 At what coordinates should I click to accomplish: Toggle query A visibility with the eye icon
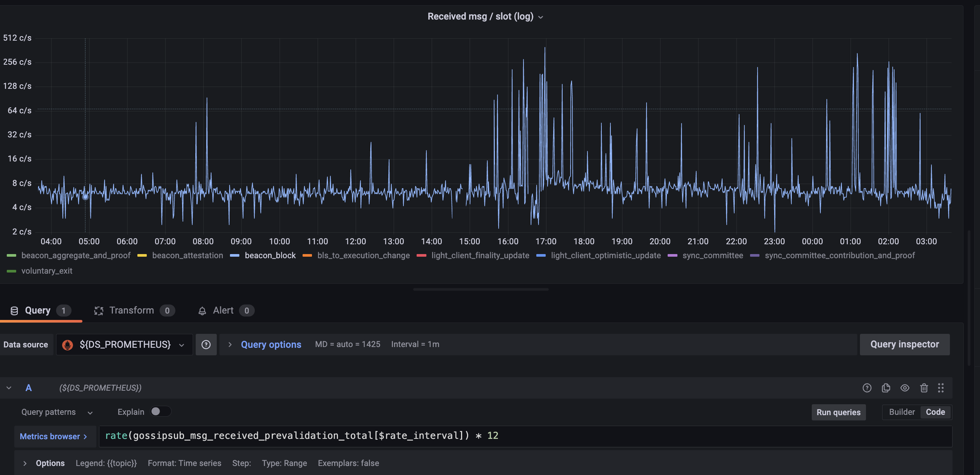click(x=905, y=388)
